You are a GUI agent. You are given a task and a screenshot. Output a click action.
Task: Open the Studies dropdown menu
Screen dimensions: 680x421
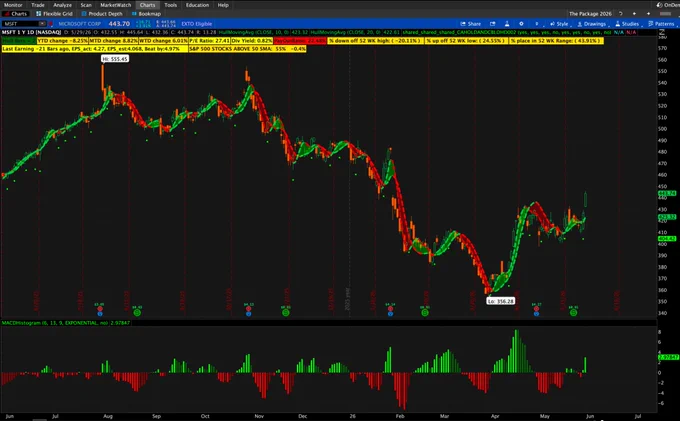click(627, 24)
